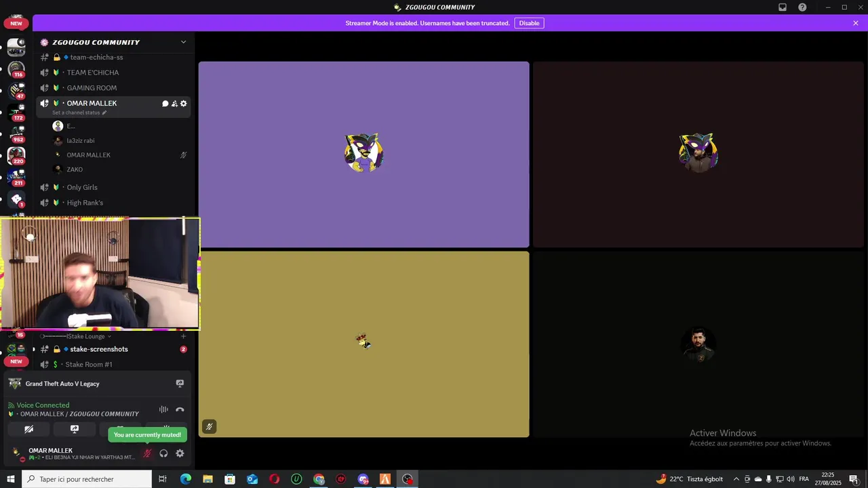Image resolution: width=868 pixels, height=488 pixels.
Task: Focus the dark maroon participant tile
Action: pos(700,155)
